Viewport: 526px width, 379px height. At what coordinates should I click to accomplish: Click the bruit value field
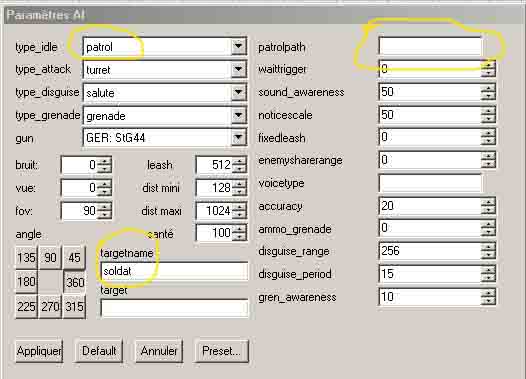(x=80, y=165)
